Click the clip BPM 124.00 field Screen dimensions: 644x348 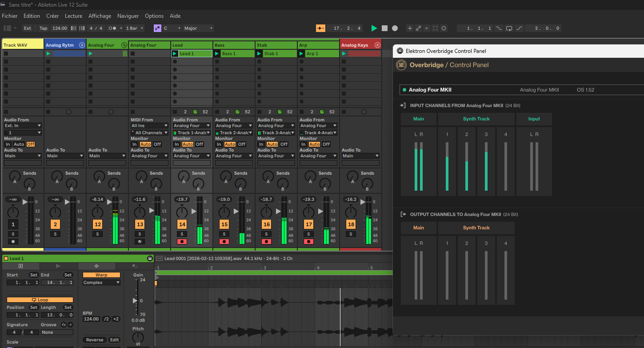(91, 319)
